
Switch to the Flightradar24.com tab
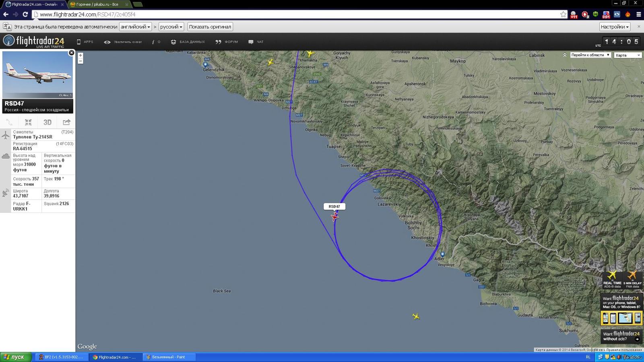pos(34,4)
